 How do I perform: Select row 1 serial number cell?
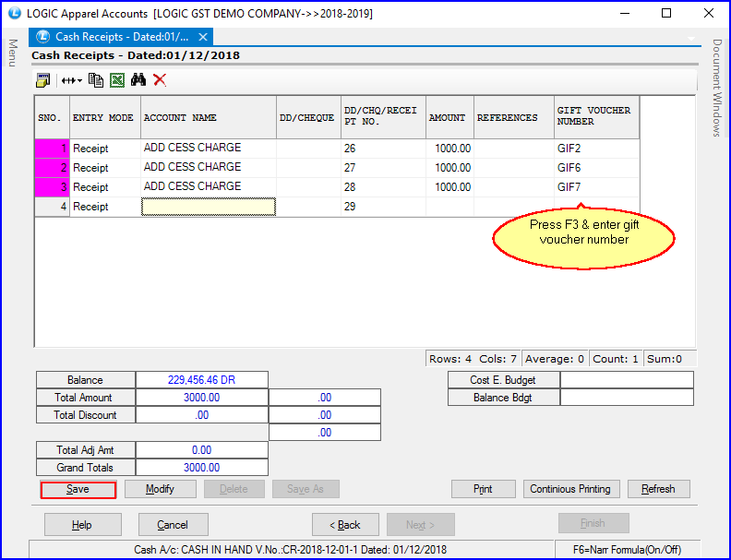tap(53, 149)
